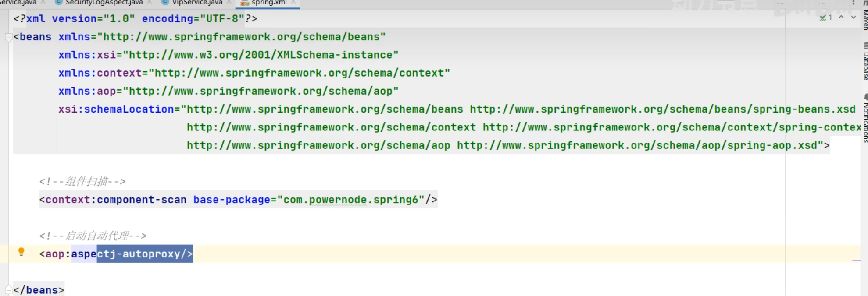The image size is (868, 296).
Task: Close the spring.xml tab
Action: pos(293,3)
